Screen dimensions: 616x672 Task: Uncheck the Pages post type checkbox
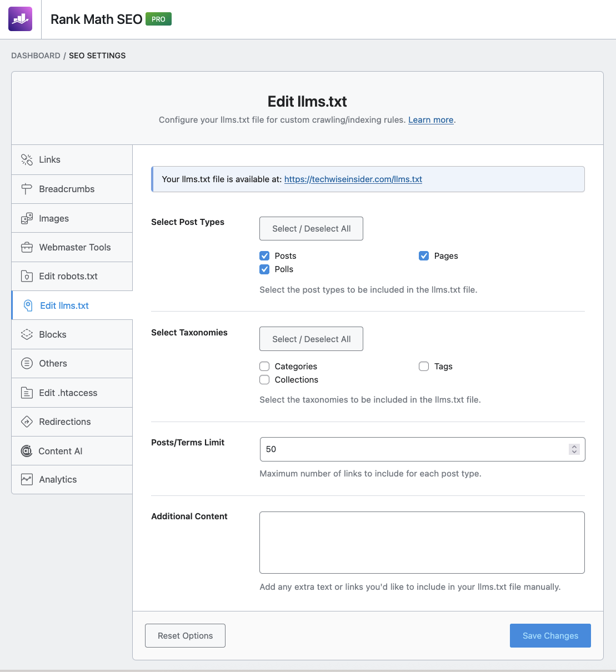pyautogui.click(x=424, y=256)
